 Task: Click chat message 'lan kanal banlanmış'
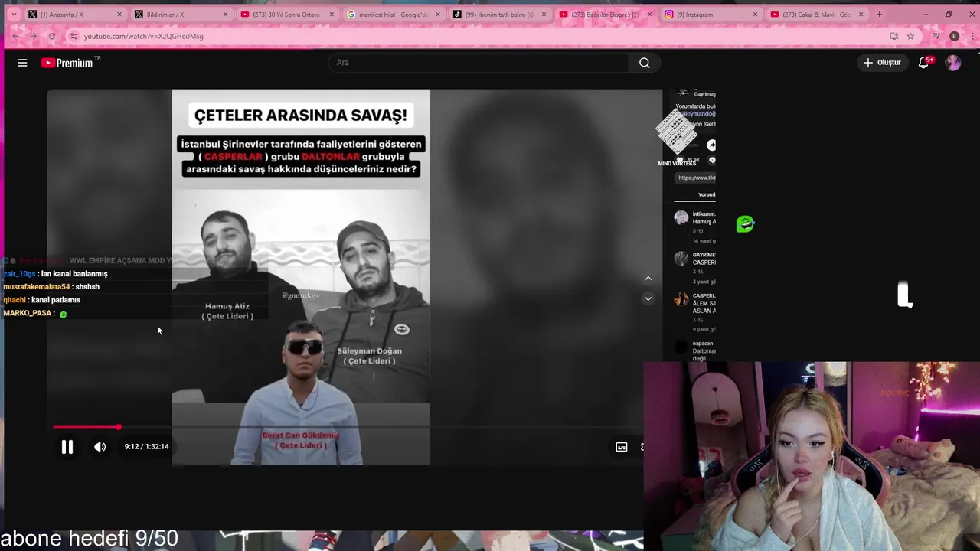tap(74, 274)
